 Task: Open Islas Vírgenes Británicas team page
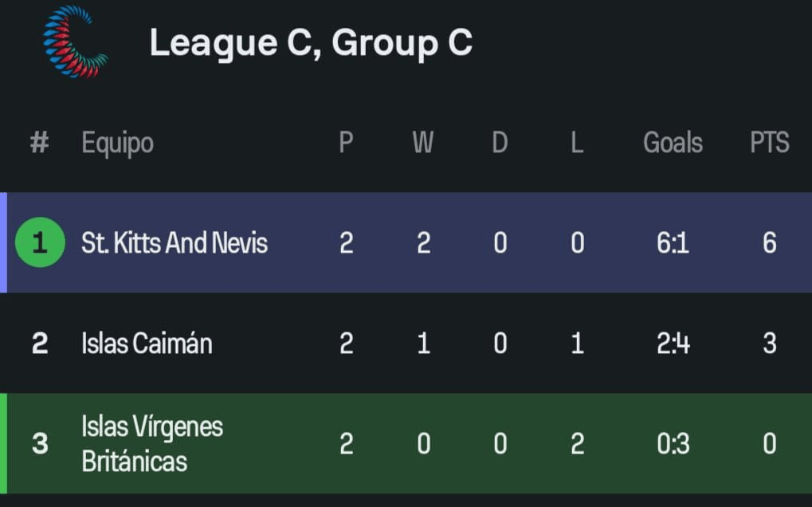point(151,443)
